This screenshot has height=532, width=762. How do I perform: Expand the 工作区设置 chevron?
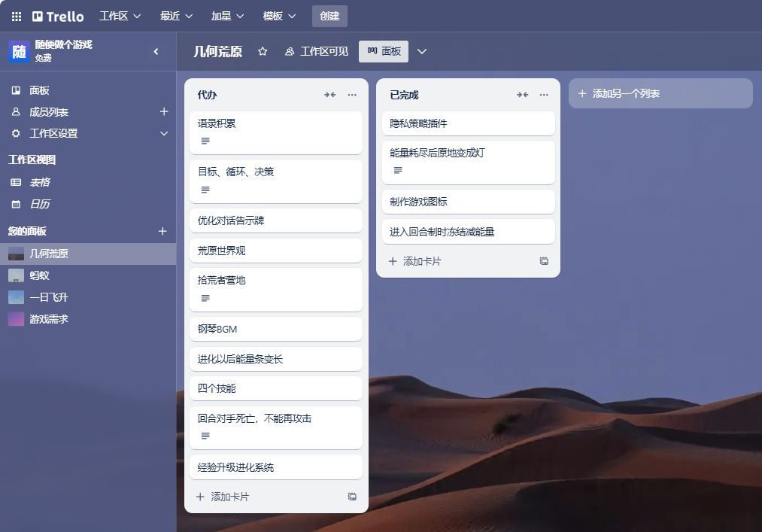pos(164,133)
